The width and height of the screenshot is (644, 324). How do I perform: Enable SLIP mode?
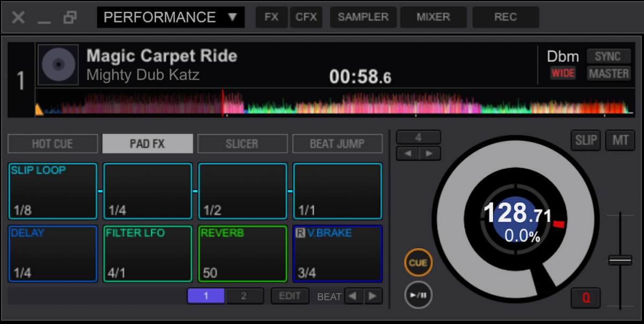tap(586, 140)
